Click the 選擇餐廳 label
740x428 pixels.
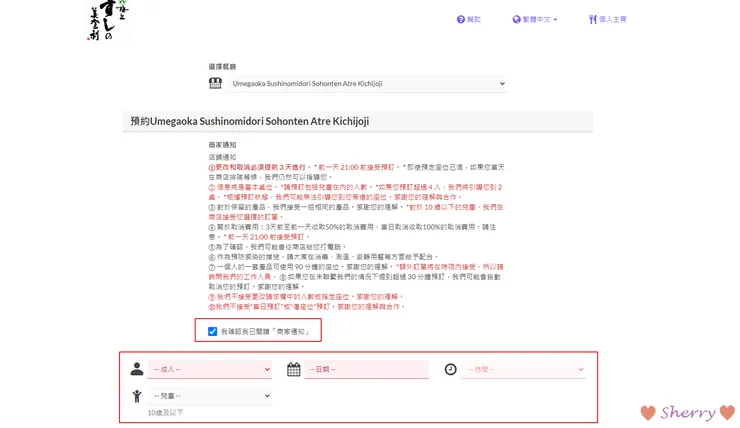tap(222, 67)
